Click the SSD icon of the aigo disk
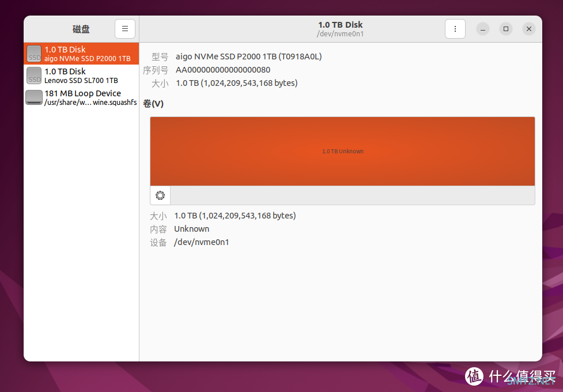The width and height of the screenshot is (563, 392). (34, 54)
